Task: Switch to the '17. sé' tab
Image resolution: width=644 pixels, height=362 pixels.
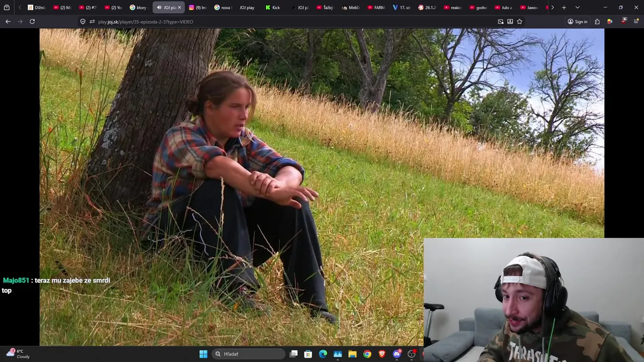Action: tap(402, 8)
